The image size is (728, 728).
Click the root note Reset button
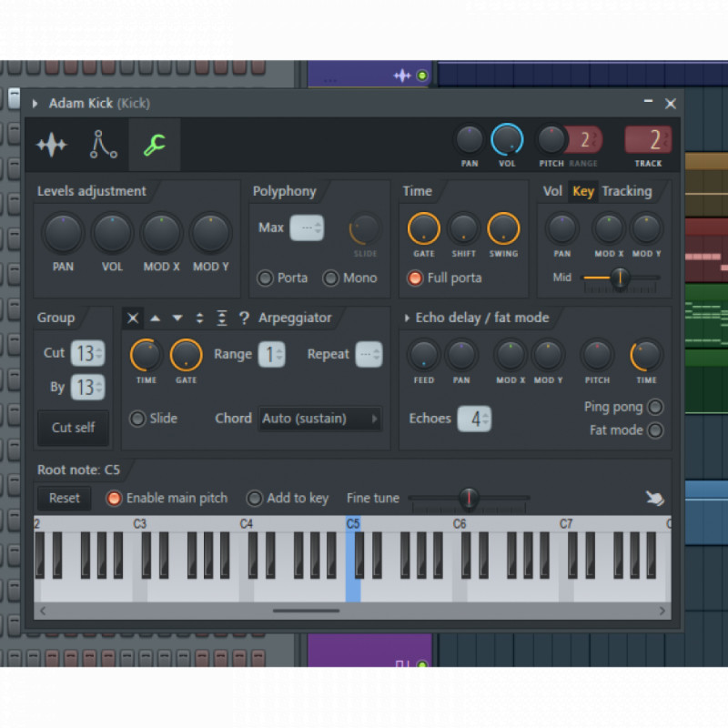[65, 498]
